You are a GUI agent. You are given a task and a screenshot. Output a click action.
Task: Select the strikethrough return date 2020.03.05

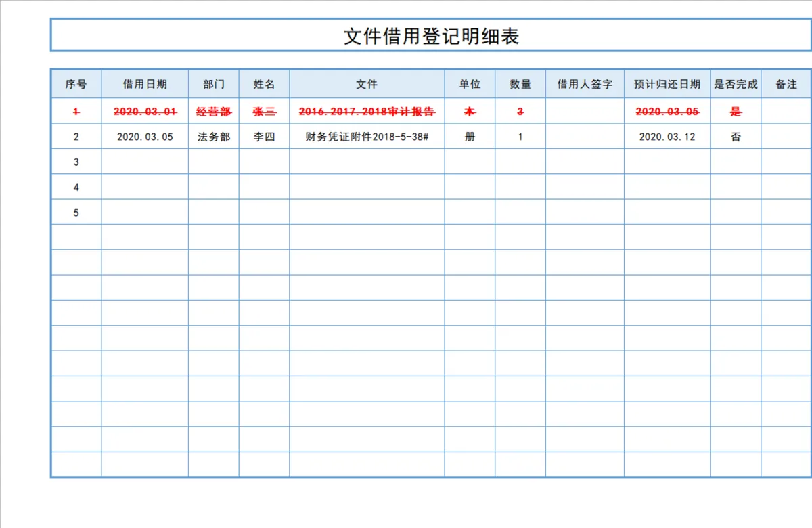(x=667, y=111)
